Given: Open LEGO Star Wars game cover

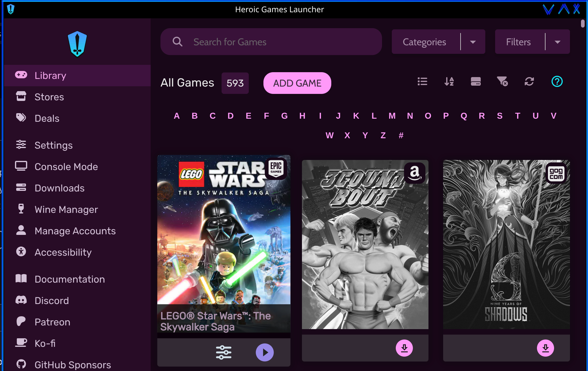Looking at the screenshot, I should click(224, 244).
